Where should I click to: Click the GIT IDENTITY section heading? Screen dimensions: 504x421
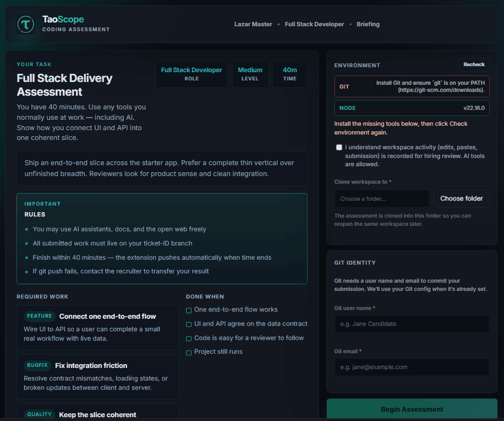[x=355, y=262]
